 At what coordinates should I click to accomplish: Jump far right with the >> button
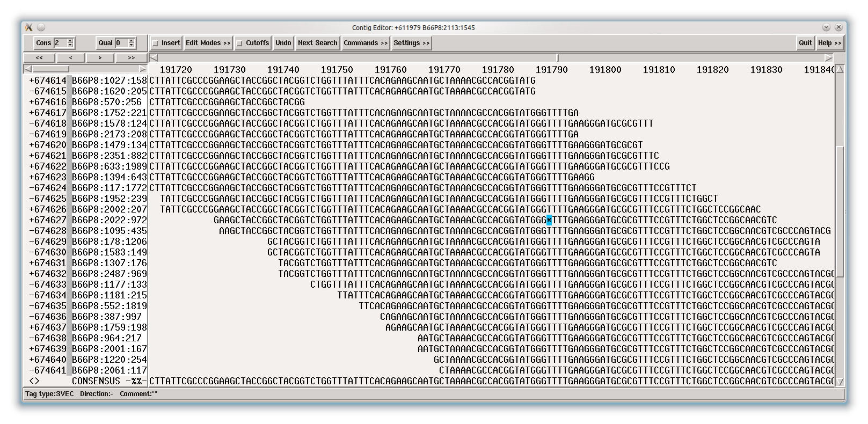tap(132, 57)
